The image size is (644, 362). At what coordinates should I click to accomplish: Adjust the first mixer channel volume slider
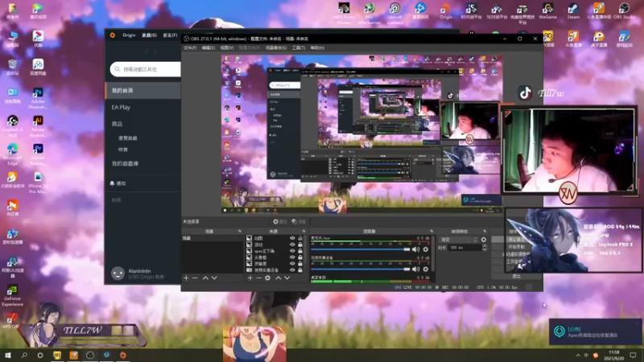point(361,249)
